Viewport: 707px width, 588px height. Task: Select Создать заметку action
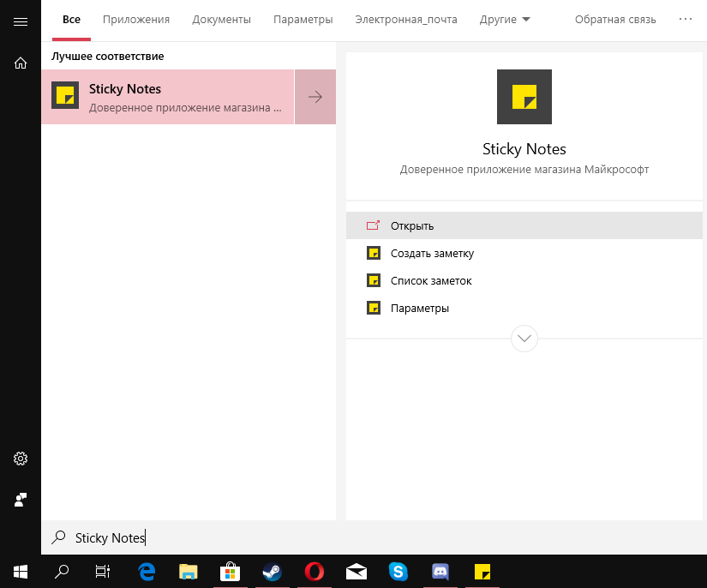[x=432, y=254]
